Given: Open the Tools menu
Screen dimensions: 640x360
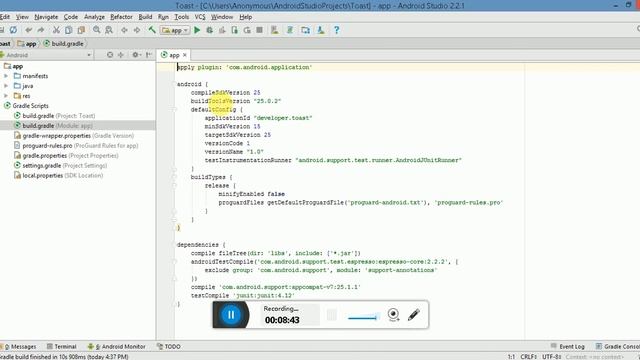Looking at the screenshot, I should pos(182,17).
